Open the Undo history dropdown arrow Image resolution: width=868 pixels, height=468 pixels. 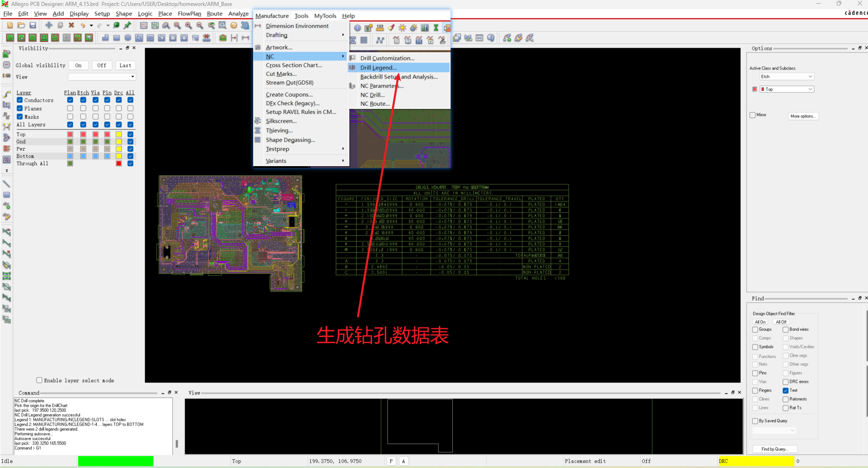point(91,25)
